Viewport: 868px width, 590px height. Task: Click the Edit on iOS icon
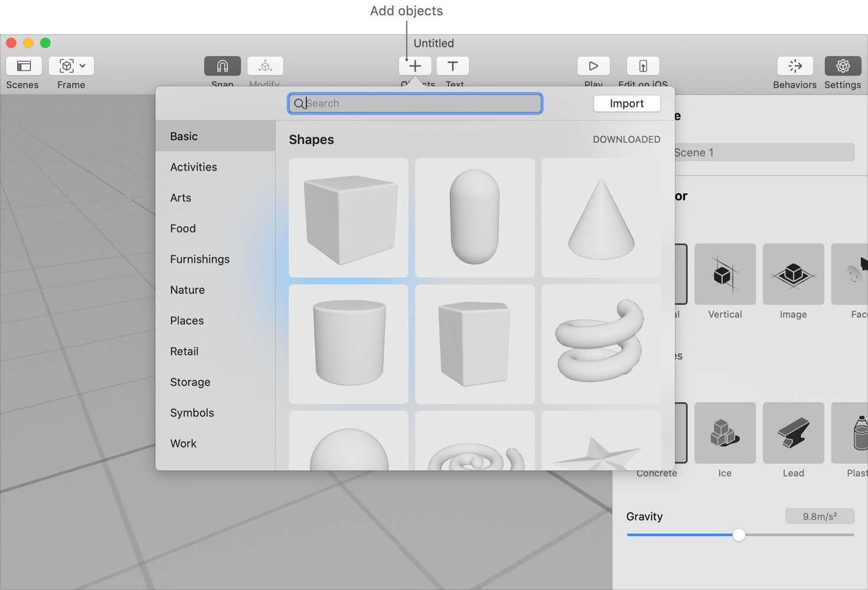[x=642, y=66]
